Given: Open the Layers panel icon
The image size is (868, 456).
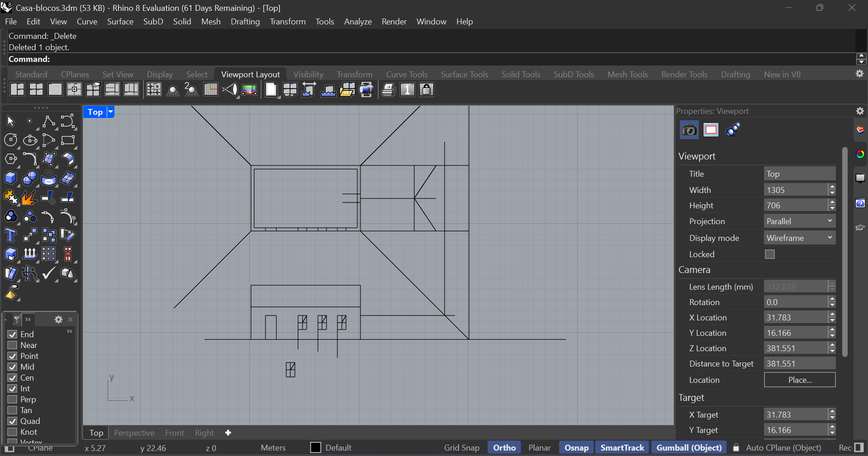Looking at the screenshot, I should point(860,130).
